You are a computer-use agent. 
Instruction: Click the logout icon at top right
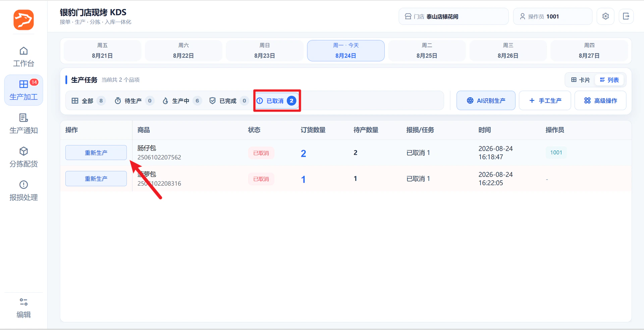point(626,16)
